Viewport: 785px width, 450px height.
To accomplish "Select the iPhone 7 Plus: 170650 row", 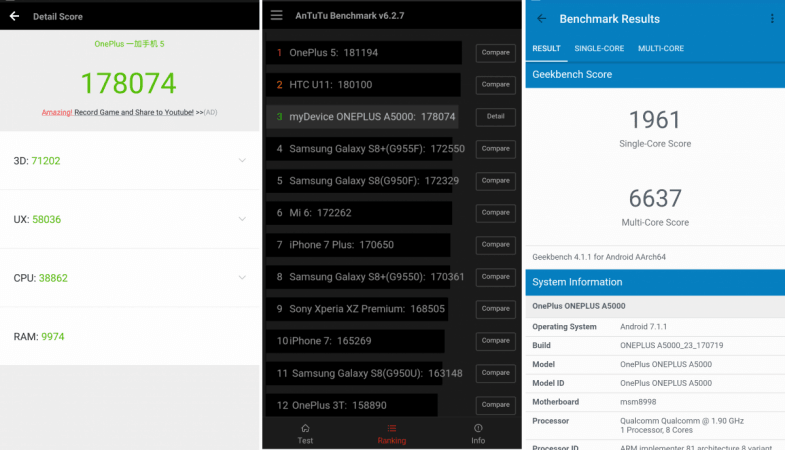I will point(358,245).
